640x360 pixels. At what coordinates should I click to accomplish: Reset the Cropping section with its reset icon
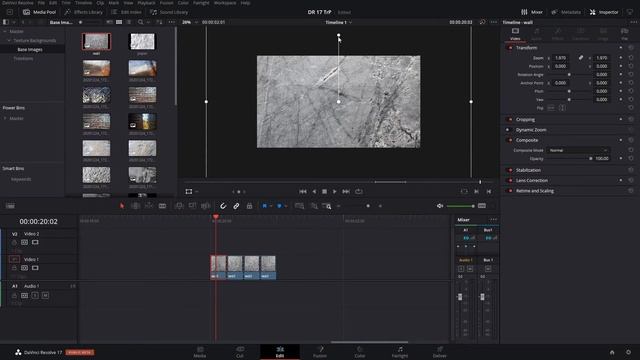click(631, 119)
